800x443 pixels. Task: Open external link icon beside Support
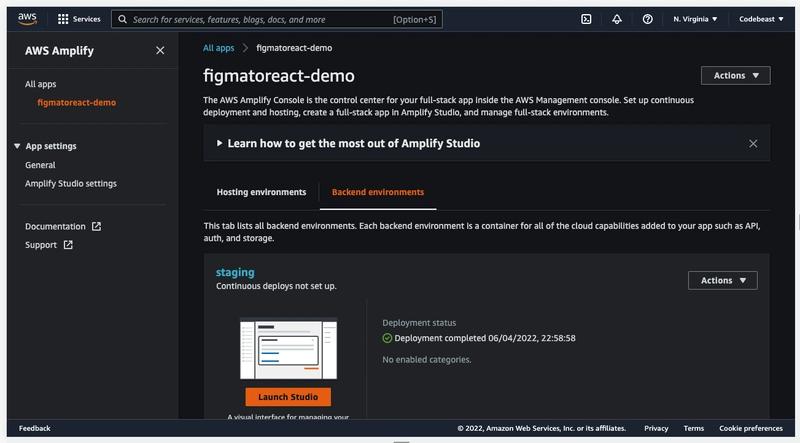click(68, 245)
